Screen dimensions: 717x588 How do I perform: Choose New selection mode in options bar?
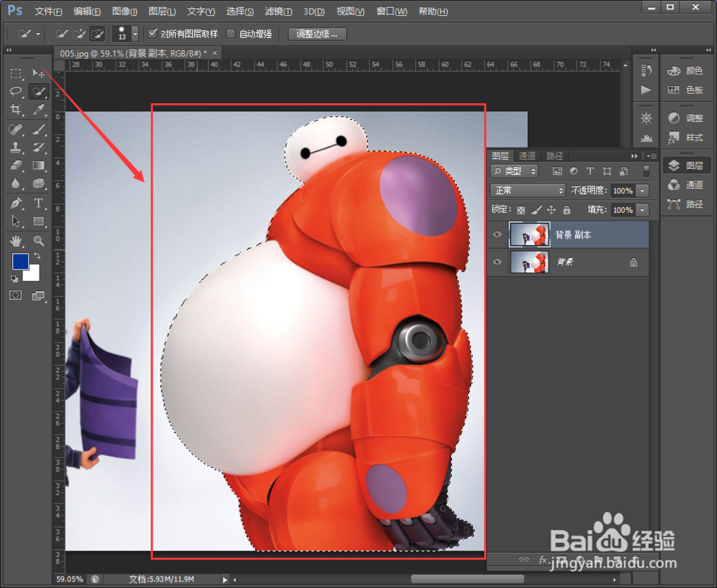(x=61, y=34)
